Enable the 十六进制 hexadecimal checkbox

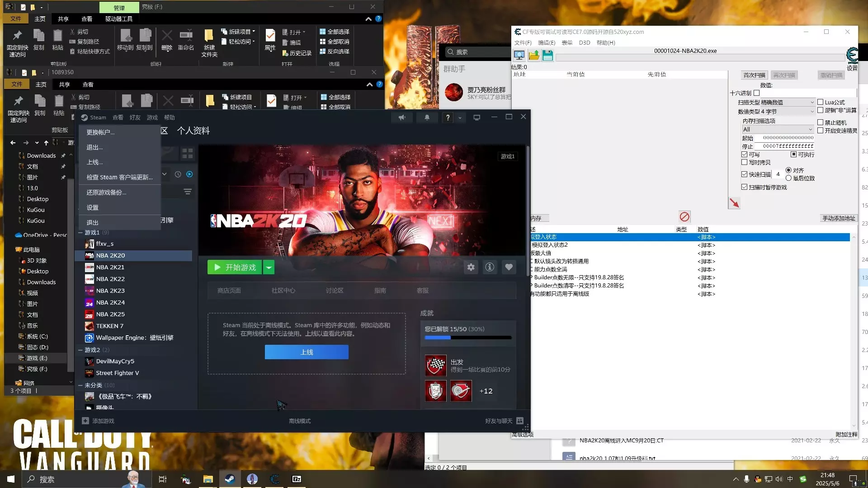pos(756,93)
